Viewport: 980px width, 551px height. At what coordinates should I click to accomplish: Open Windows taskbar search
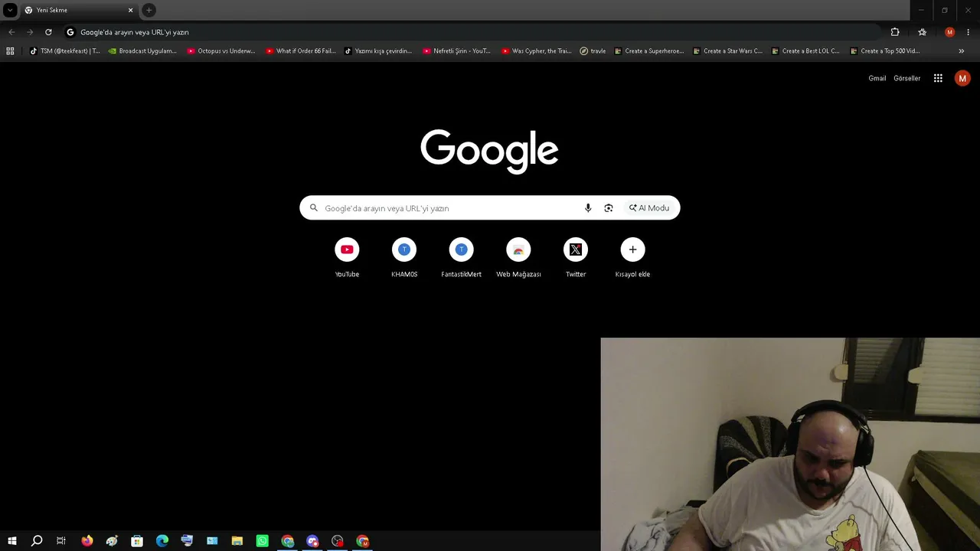tap(37, 541)
